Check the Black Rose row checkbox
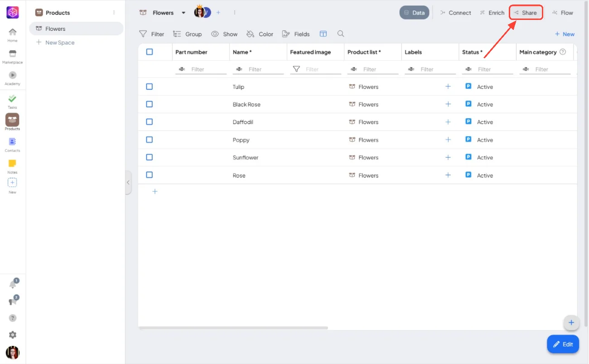This screenshot has height=364, width=589. click(x=150, y=104)
